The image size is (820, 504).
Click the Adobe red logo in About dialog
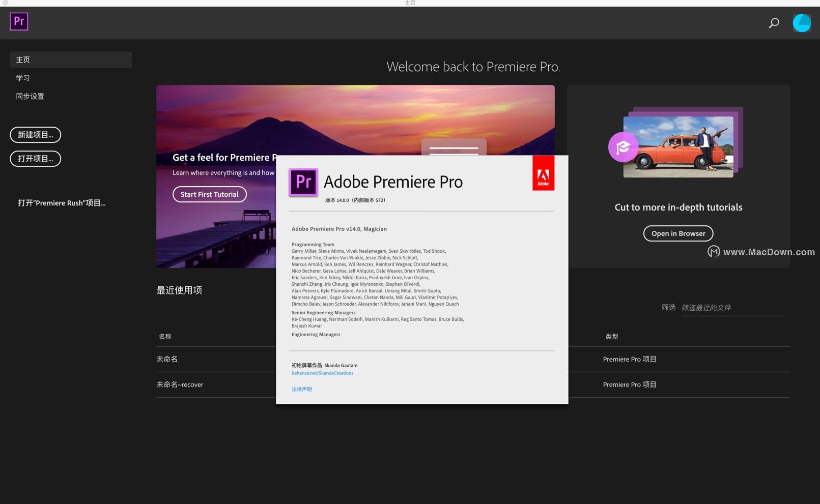(543, 173)
